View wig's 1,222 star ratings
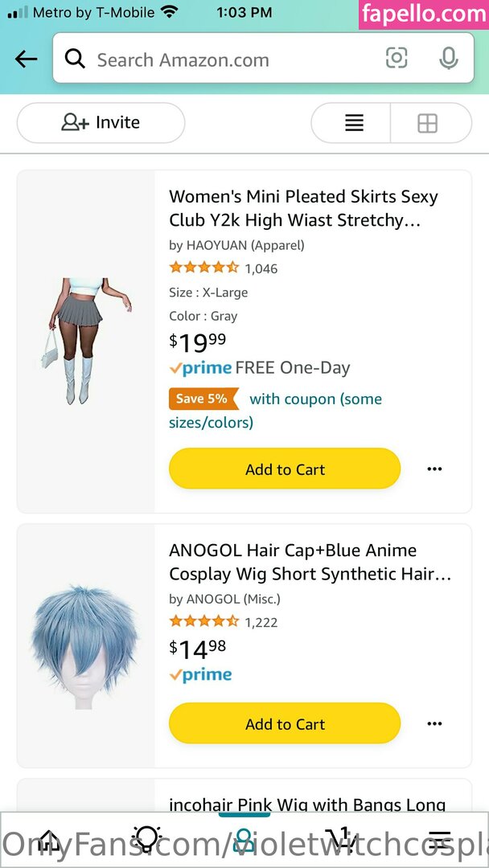Viewport: 489px width, 868px height. pyautogui.click(x=223, y=621)
